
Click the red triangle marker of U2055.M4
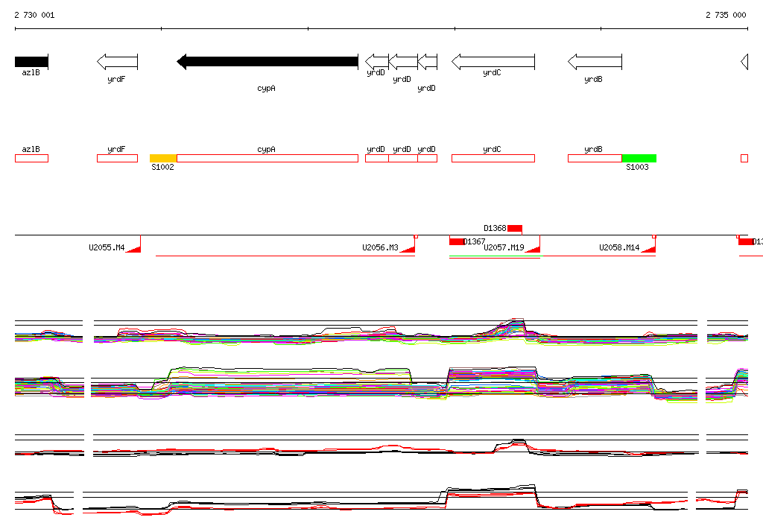point(134,249)
